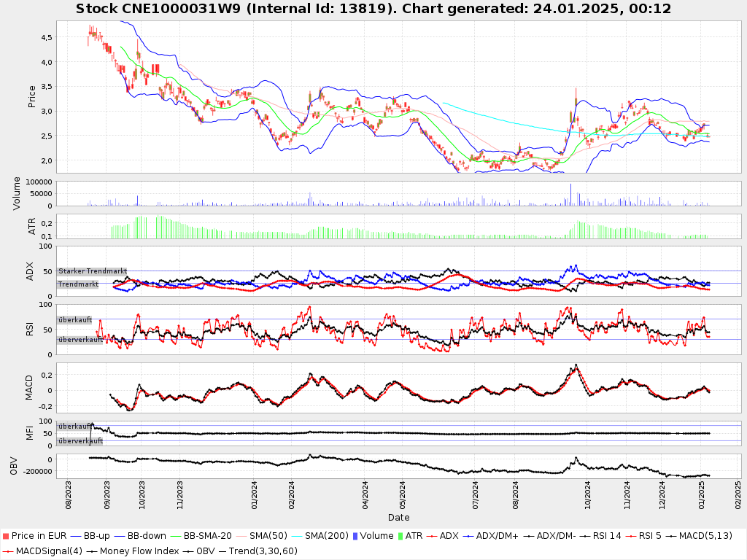Click the "MACDSignal(4)" legend entry
747x560 pixels.
point(49,551)
